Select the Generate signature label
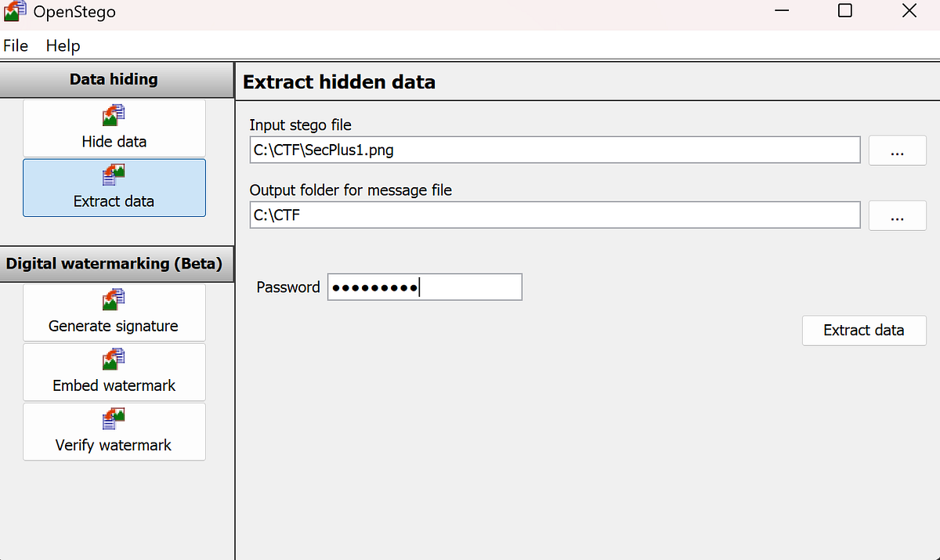940x560 pixels. [114, 326]
